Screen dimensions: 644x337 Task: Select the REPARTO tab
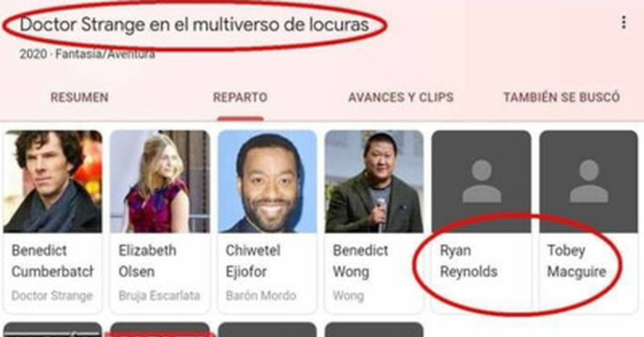pyautogui.click(x=240, y=97)
